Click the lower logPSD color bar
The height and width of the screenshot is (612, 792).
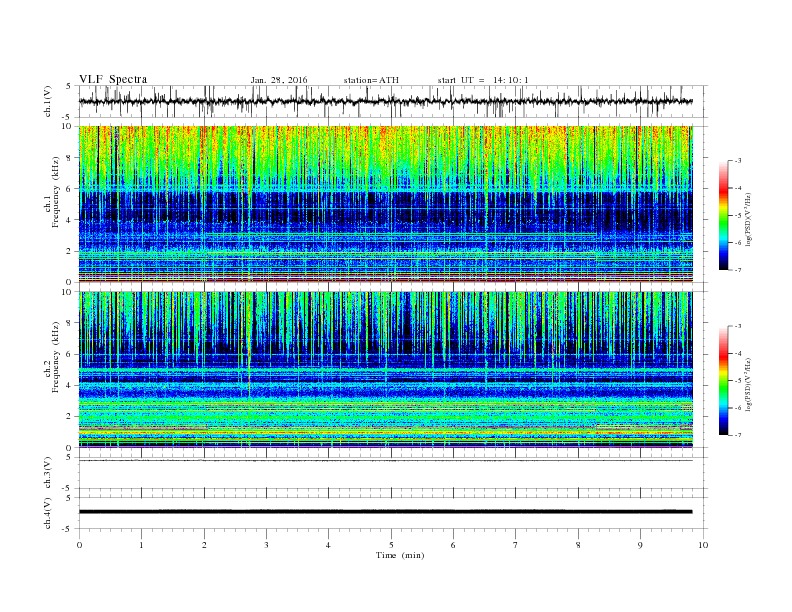pyautogui.click(x=724, y=381)
